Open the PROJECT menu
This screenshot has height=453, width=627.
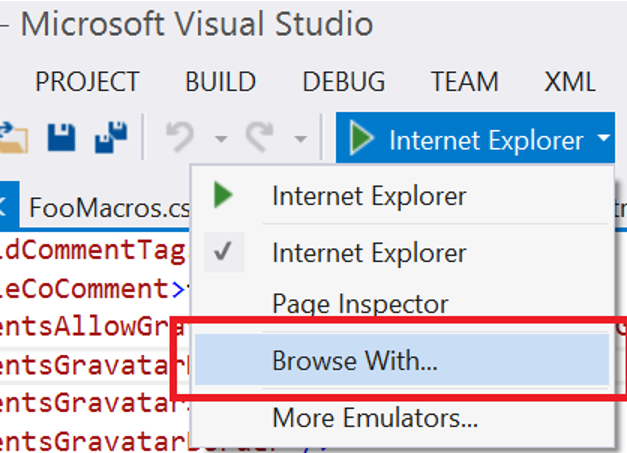[87, 82]
